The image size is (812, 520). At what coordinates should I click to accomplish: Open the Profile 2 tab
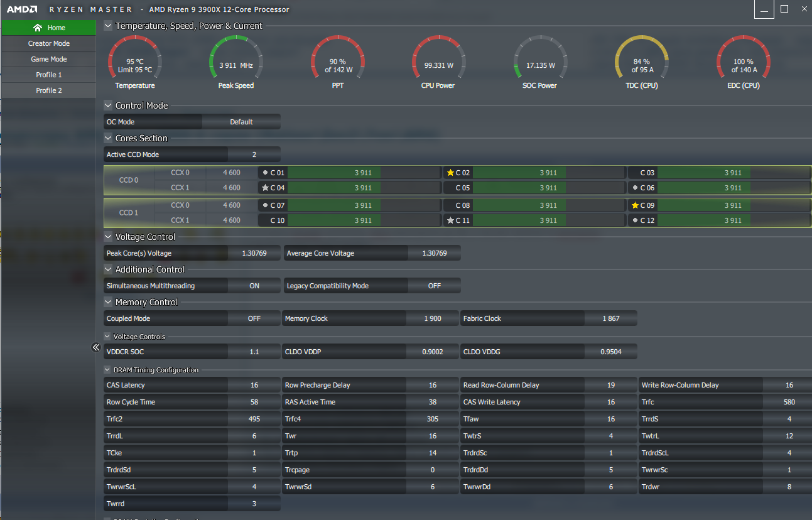(x=48, y=90)
